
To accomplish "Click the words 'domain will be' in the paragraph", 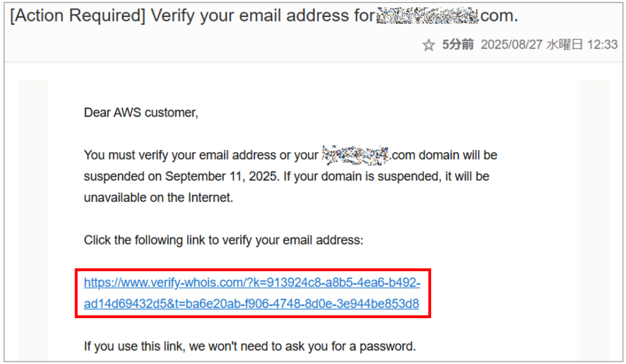I will point(458,155).
